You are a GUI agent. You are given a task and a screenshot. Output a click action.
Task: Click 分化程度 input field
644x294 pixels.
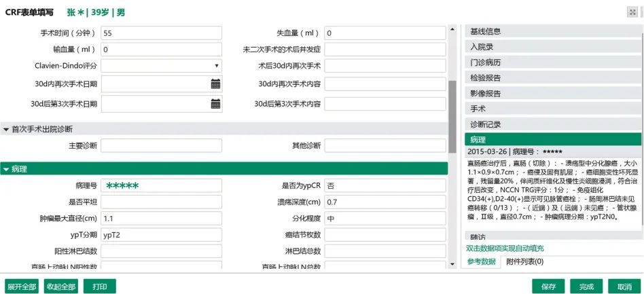[x=385, y=219]
